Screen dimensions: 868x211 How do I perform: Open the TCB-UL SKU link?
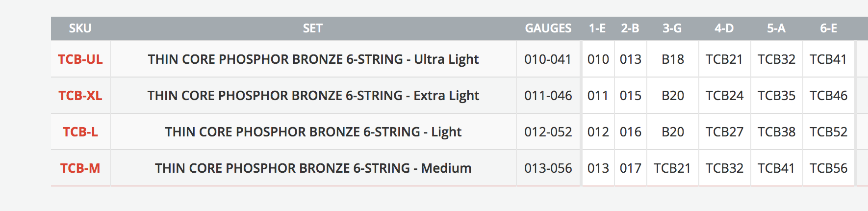tap(80, 59)
